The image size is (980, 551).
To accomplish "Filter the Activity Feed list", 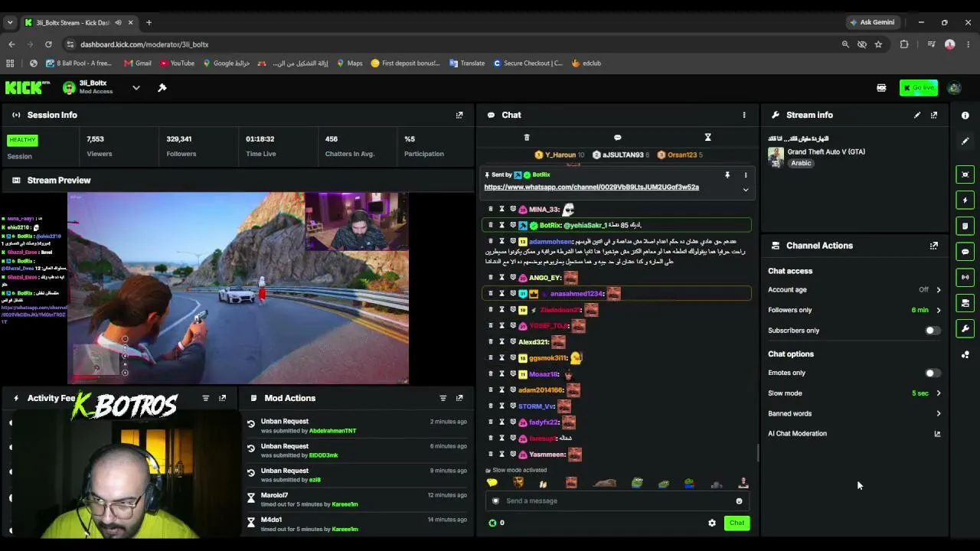I will pyautogui.click(x=205, y=398).
